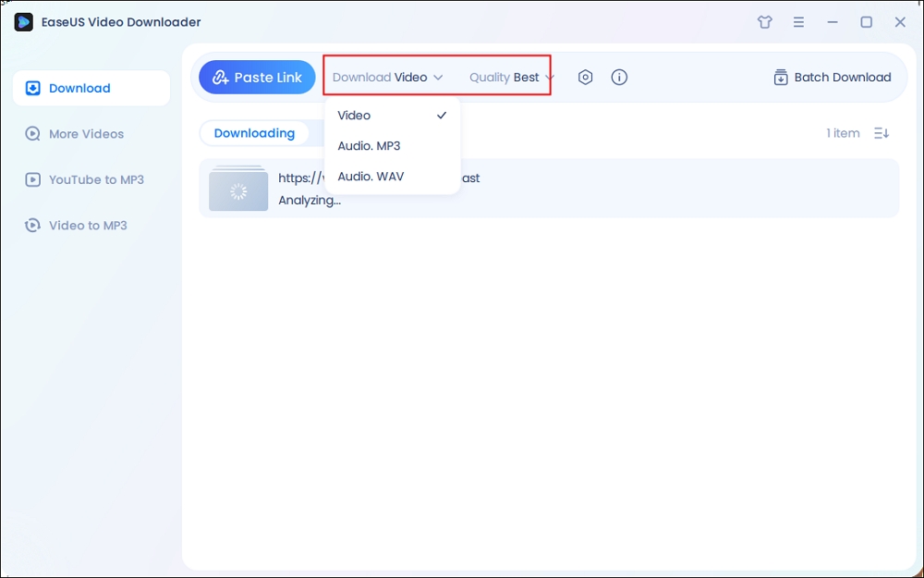Open settings via hexagon gear icon
Screen dimensions: 924x578
[x=585, y=78]
